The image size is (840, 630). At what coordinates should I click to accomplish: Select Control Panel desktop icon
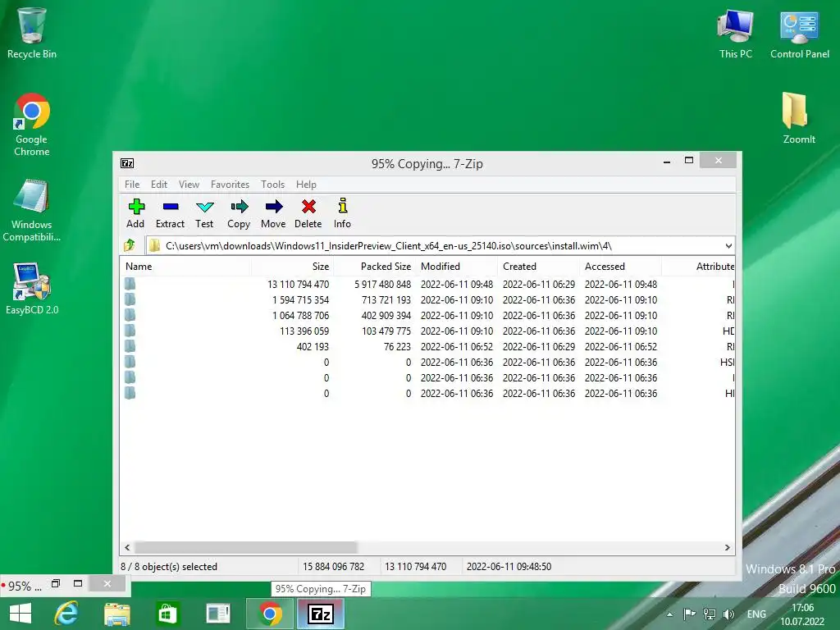(x=799, y=33)
